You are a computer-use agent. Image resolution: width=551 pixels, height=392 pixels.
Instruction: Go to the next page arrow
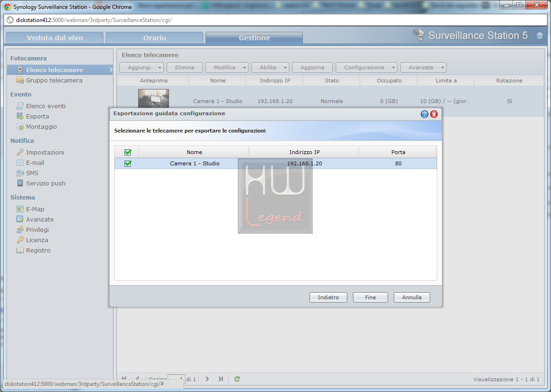pos(207,379)
